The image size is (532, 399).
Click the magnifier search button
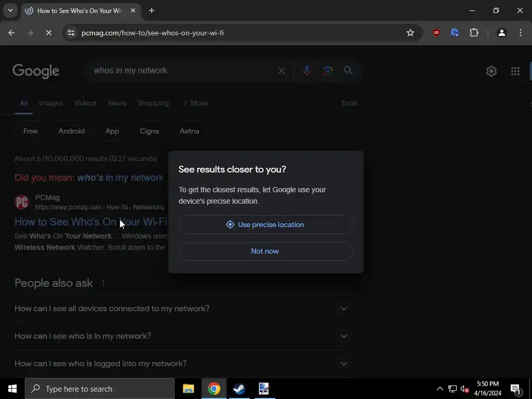(348, 71)
